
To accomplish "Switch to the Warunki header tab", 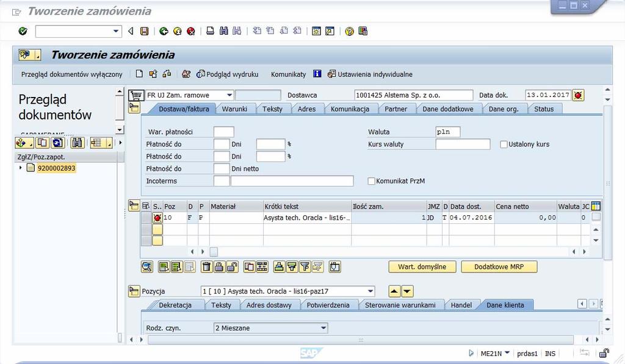I will tap(234, 109).
